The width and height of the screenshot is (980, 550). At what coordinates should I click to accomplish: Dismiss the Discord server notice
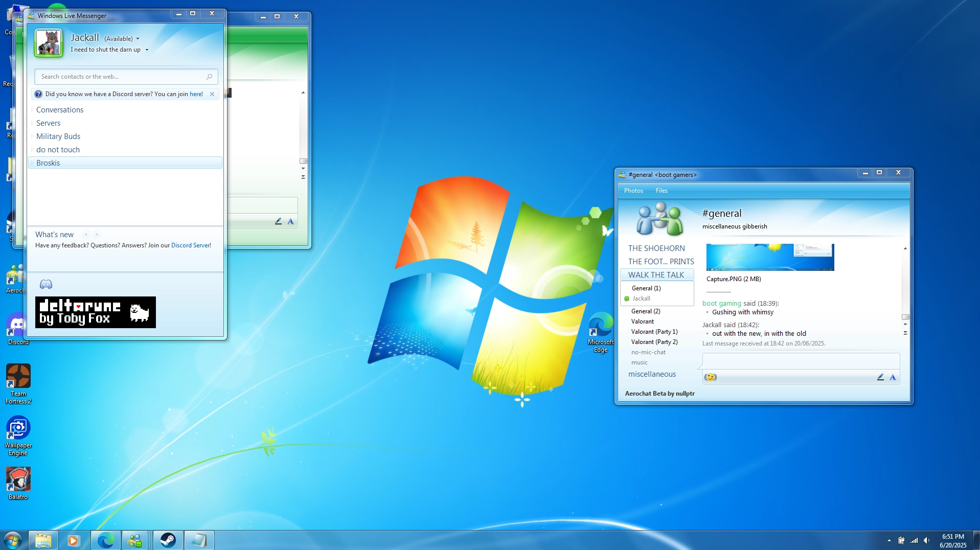pyautogui.click(x=212, y=94)
